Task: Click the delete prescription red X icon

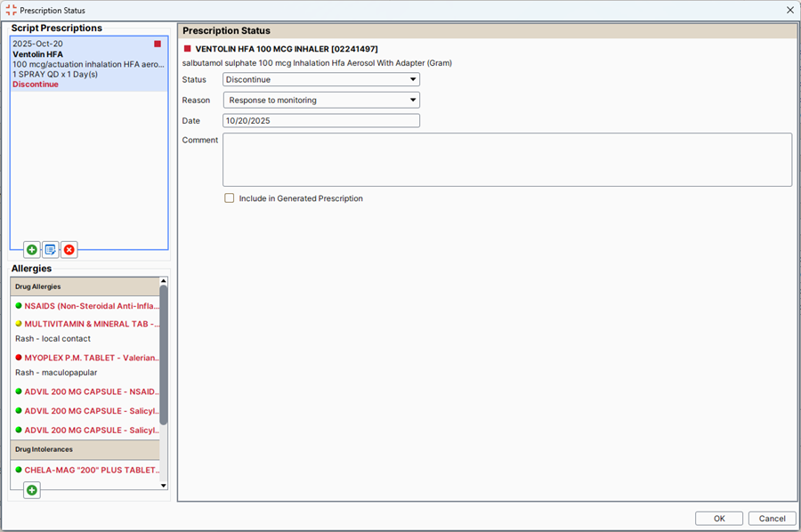Action: pyautogui.click(x=69, y=250)
